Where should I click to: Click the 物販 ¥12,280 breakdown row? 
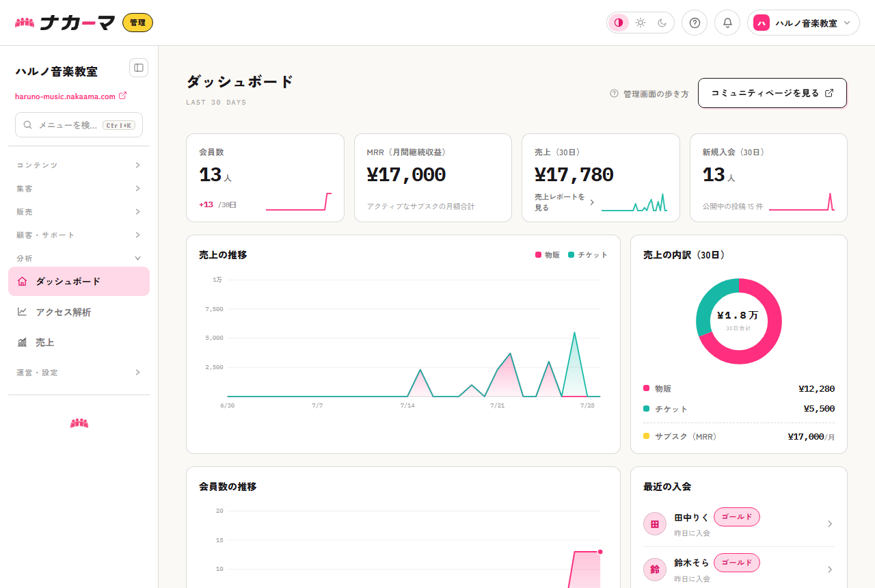tap(739, 388)
